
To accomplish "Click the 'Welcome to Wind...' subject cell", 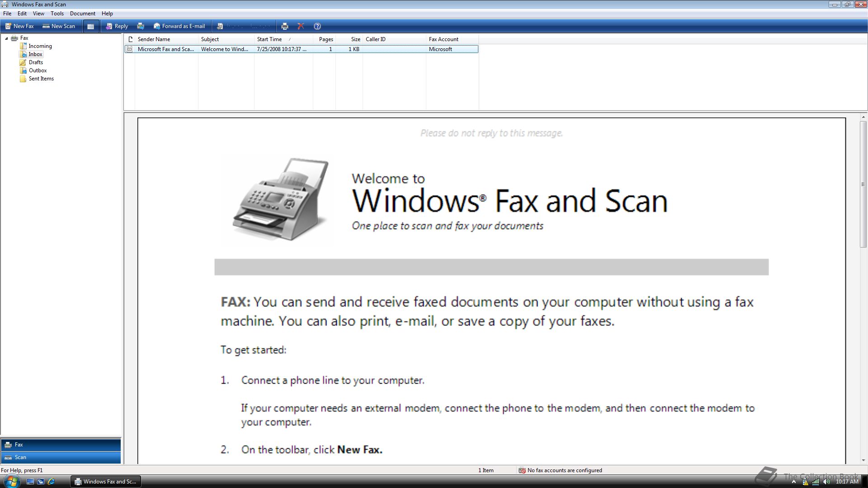I will click(225, 49).
